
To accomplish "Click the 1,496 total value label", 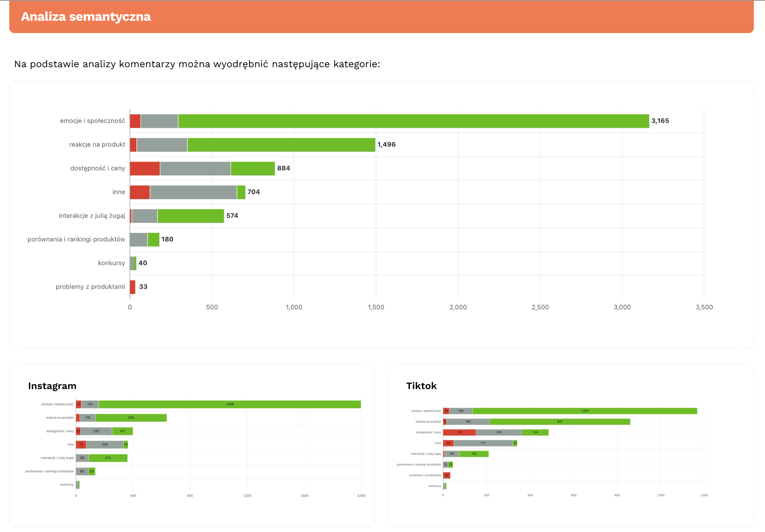I will (x=386, y=145).
